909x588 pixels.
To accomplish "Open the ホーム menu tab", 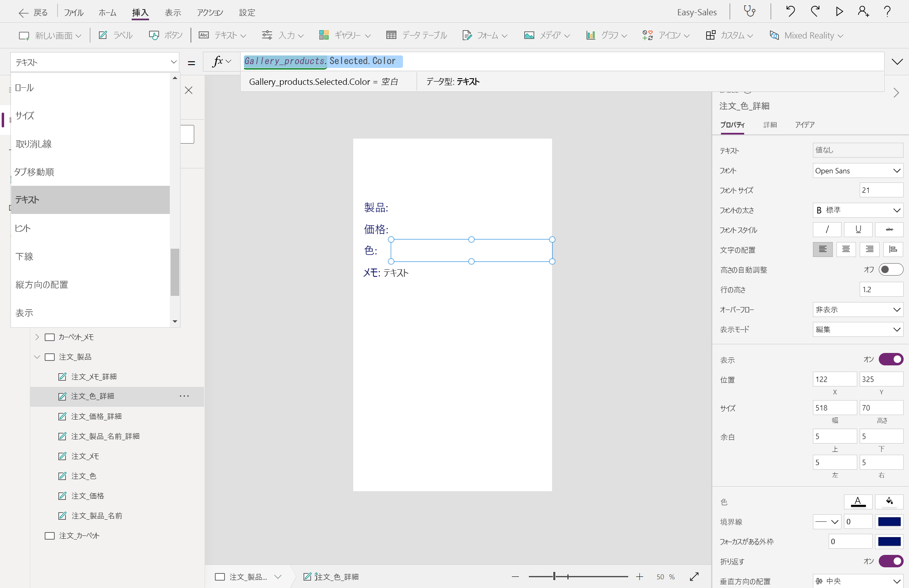I will [x=107, y=12].
